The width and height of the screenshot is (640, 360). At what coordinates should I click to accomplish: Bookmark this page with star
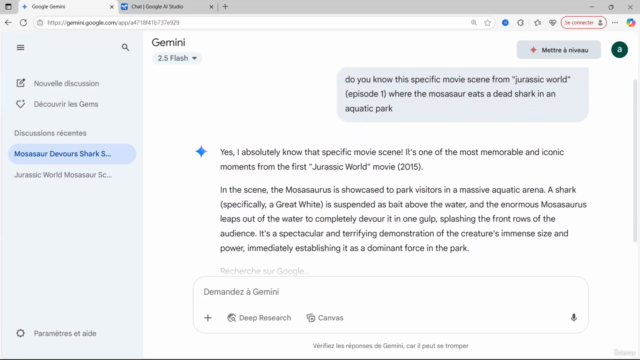coord(487,23)
